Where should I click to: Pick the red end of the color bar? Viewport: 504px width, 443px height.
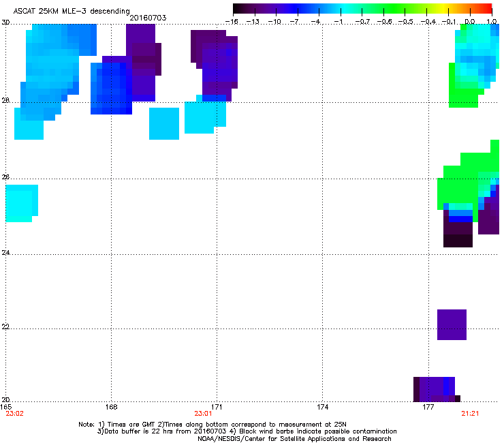click(x=488, y=8)
